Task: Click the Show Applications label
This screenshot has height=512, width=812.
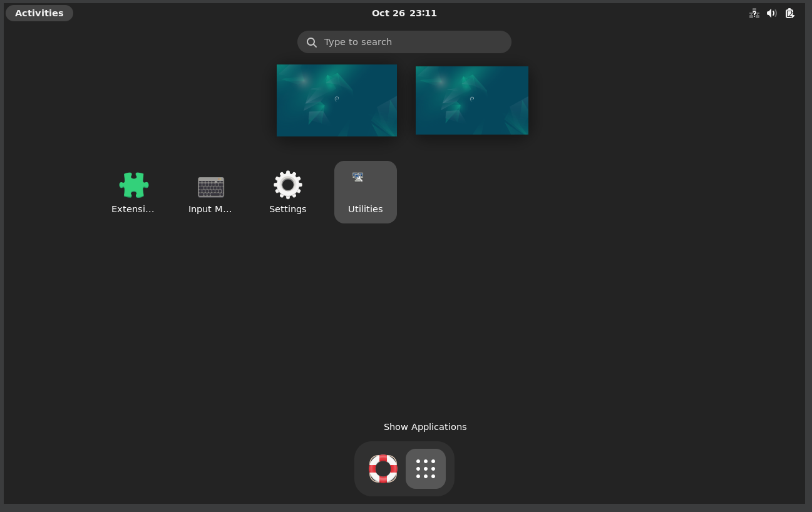Action: 425,427
